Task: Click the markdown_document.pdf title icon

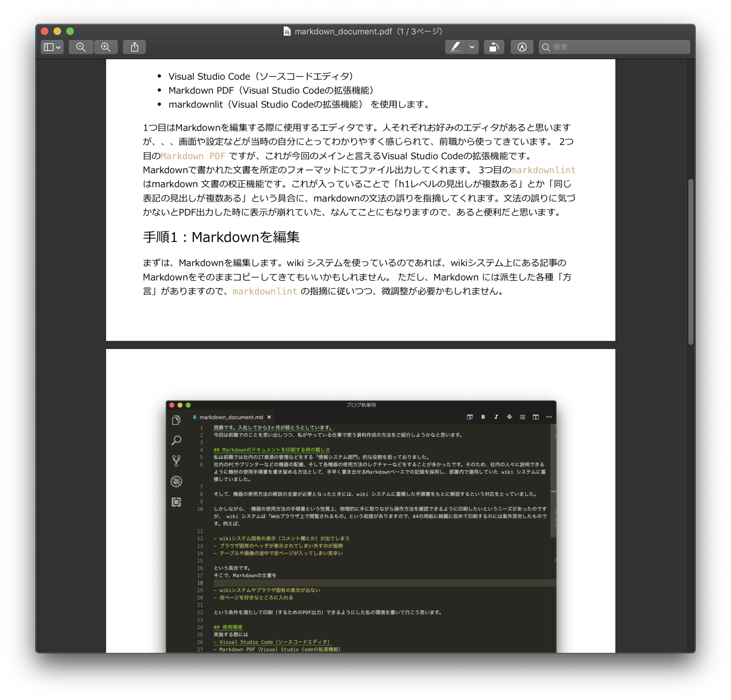Action: pos(287,31)
